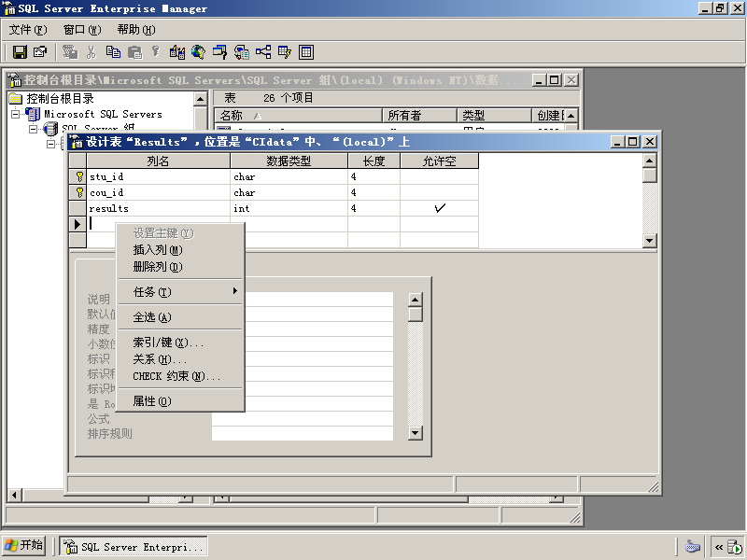Select the int data type cell
The image size is (747, 560).
coord(289,208)
